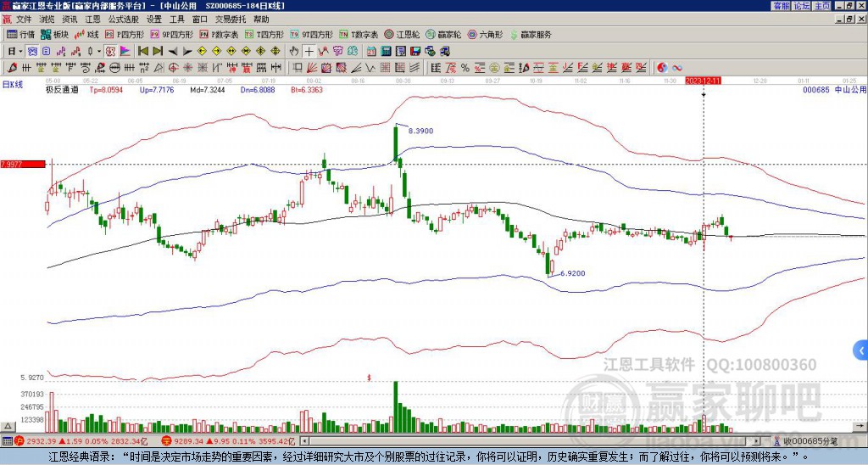Open the 9P四方形 tool
This screenshot has height=465, width=868.
(172, 34)
